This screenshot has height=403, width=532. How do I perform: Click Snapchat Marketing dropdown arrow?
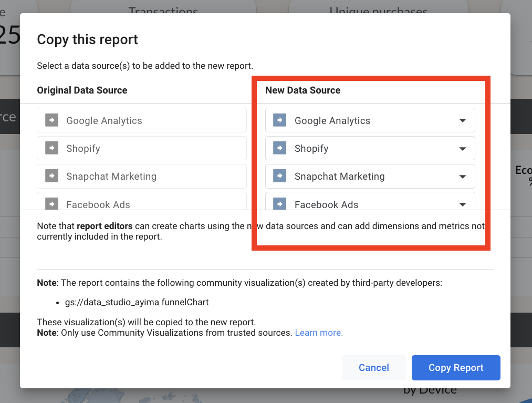coord(463,177)
